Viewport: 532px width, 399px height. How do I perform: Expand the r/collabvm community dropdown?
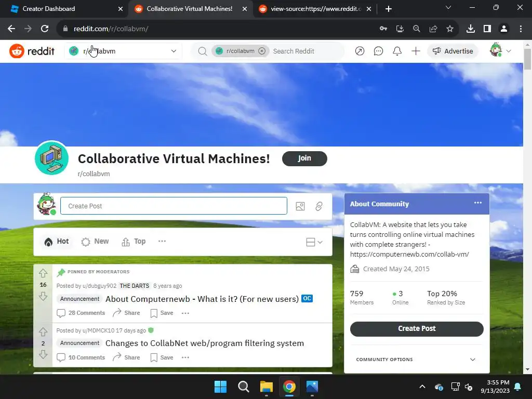point(123,51)
